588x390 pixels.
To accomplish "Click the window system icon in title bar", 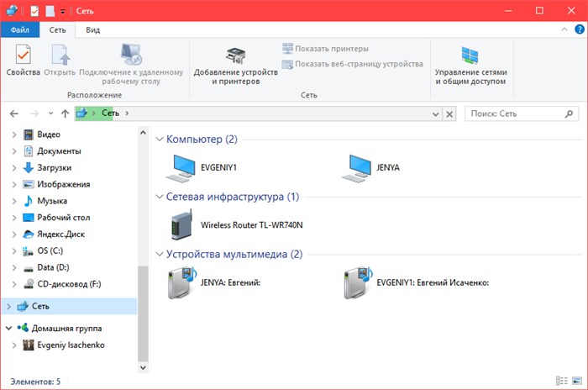I will [12, 10].
